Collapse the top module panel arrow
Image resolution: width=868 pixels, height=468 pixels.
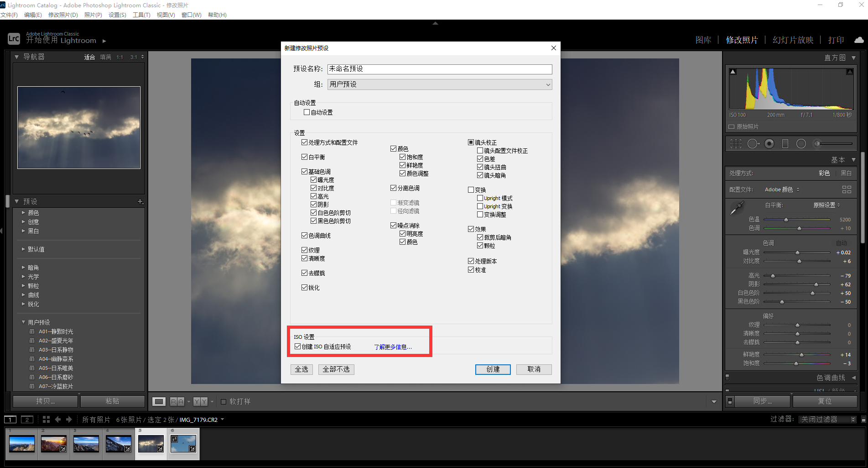coord(435,23)
